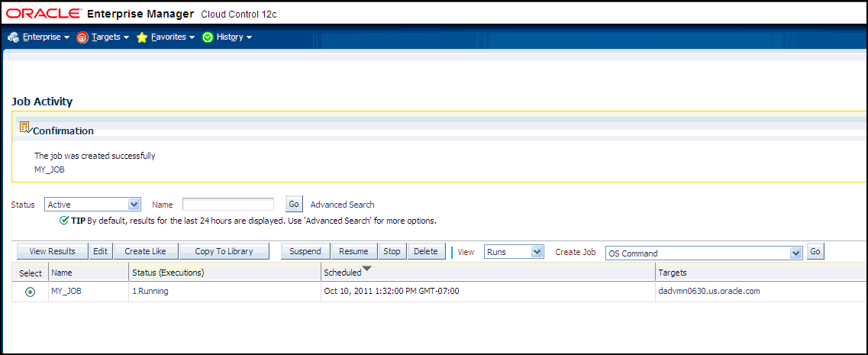Image resolution: width=868 pixels, height=355 pixels.
Task: Click the 'The job was created successfully' message
Action: coord(95,157)
